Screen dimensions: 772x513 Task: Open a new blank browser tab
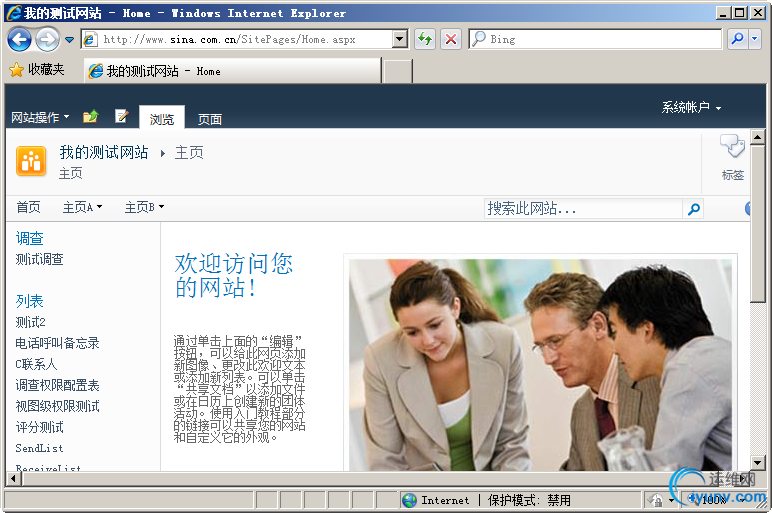[x=398, y=71]
